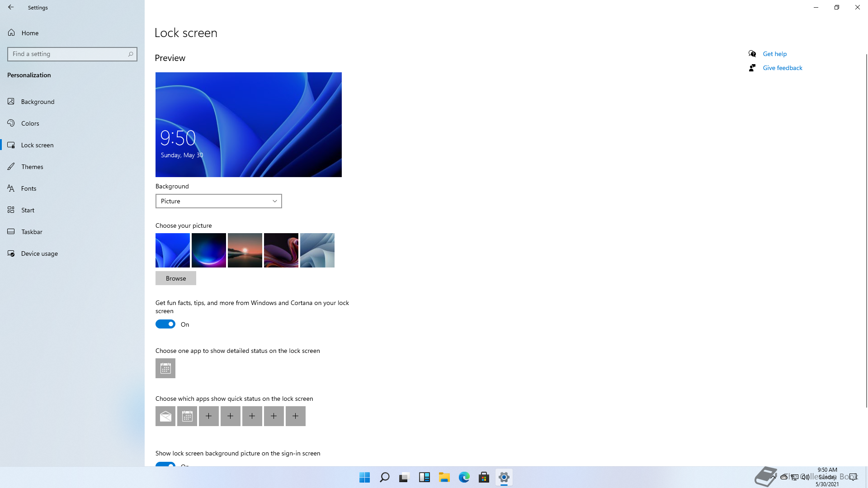Open the Give feedback link

pyautogui.click(x=783, y=68)
